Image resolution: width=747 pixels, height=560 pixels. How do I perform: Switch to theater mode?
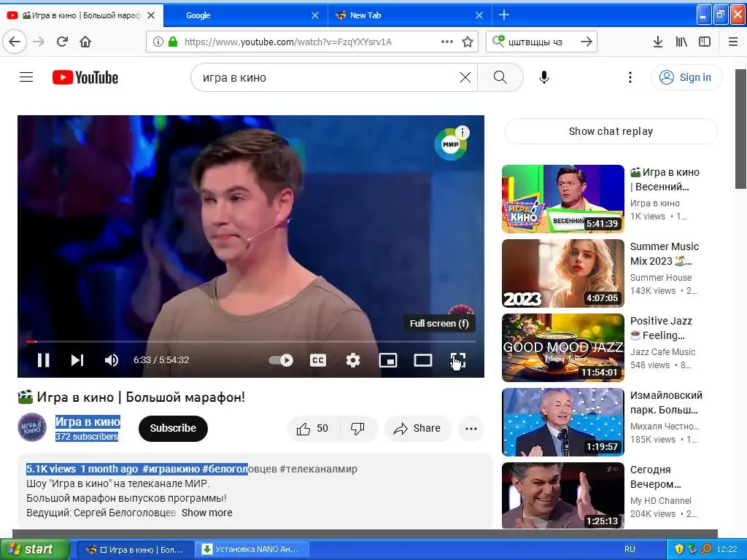click(423, 360)
